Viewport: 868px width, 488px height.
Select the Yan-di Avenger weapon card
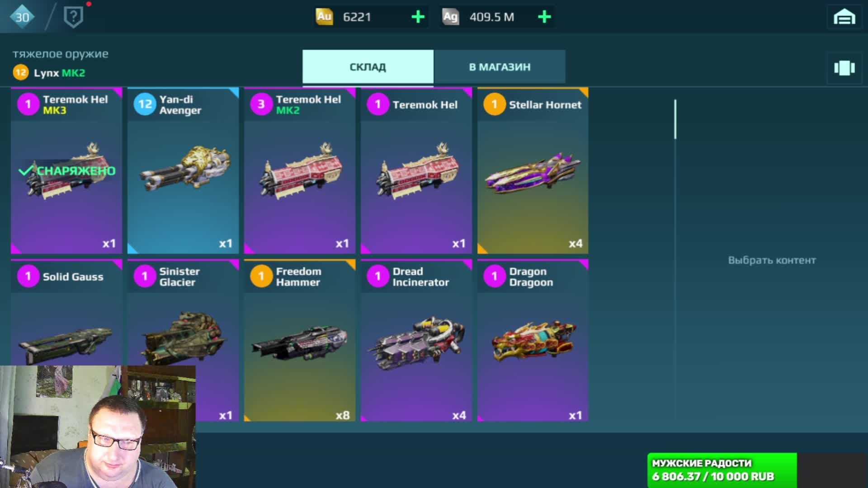183,170
